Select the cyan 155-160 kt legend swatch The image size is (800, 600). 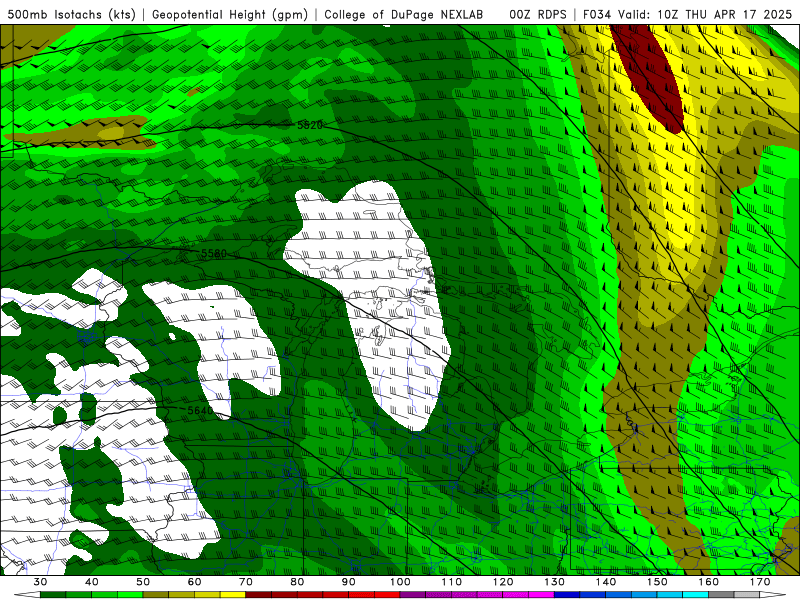click(x=696, y=595)
